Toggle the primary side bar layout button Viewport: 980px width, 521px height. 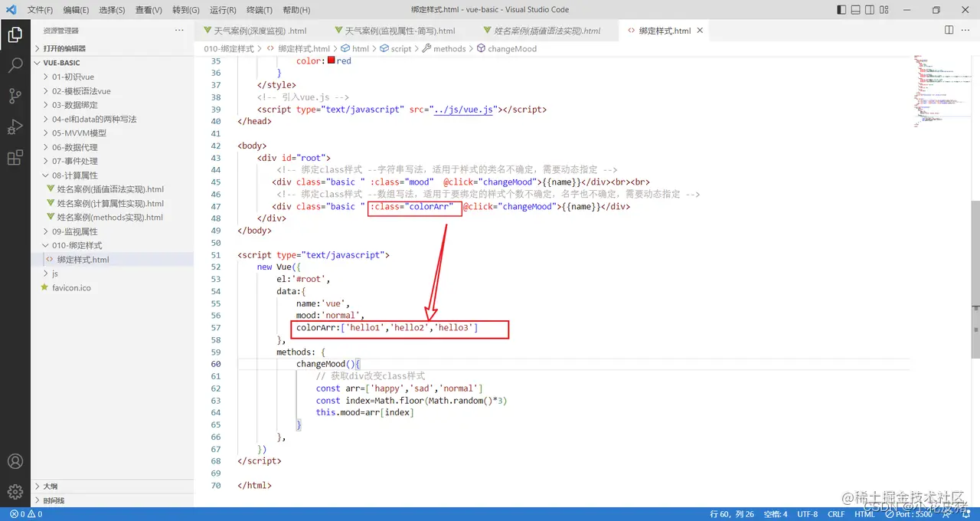841,10
